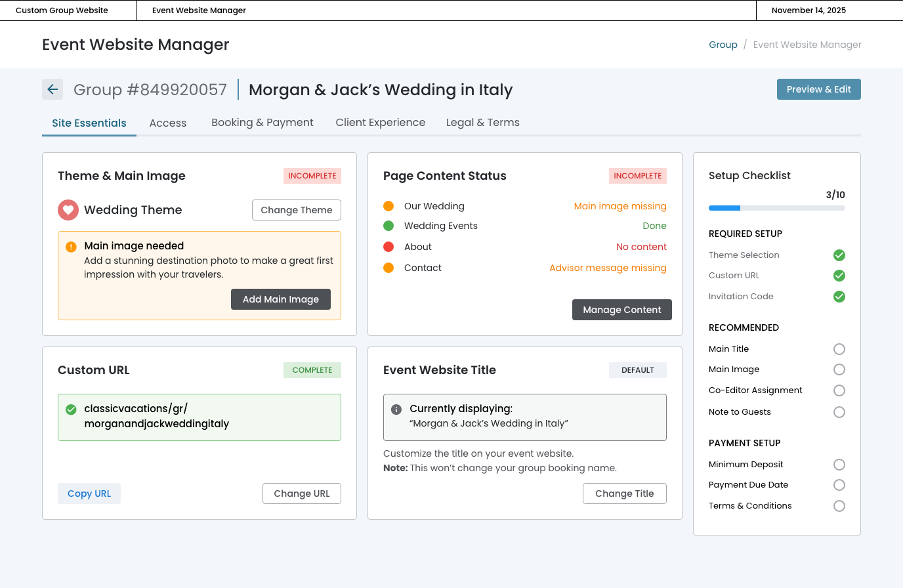Image resolution: width=903 pixels, height=588 pixels.
Task: Click the Add Main Image button
Action: click(281, 299)
